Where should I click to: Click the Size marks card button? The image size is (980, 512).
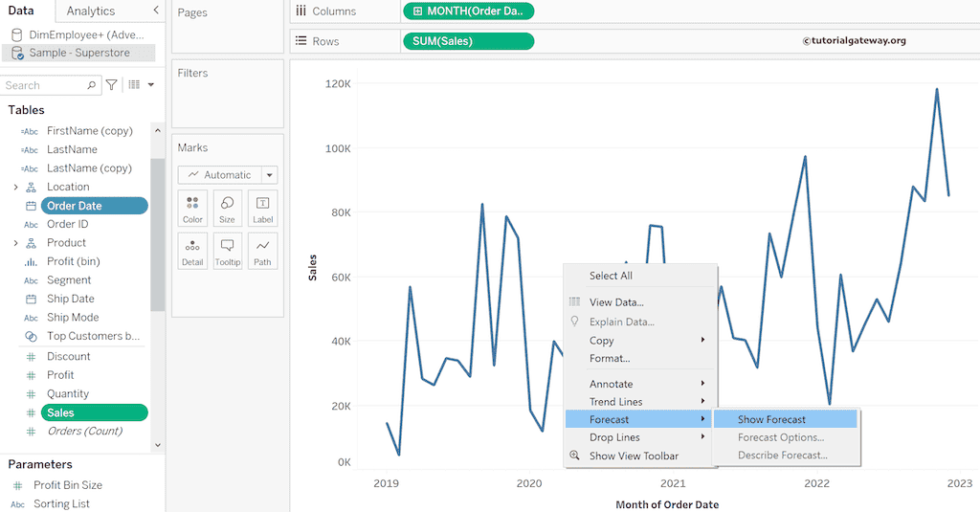point(227,209)
